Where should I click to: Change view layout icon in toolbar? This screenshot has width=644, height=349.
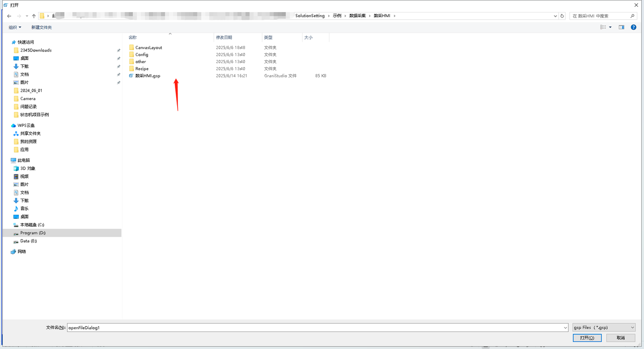tap(603, 27)
